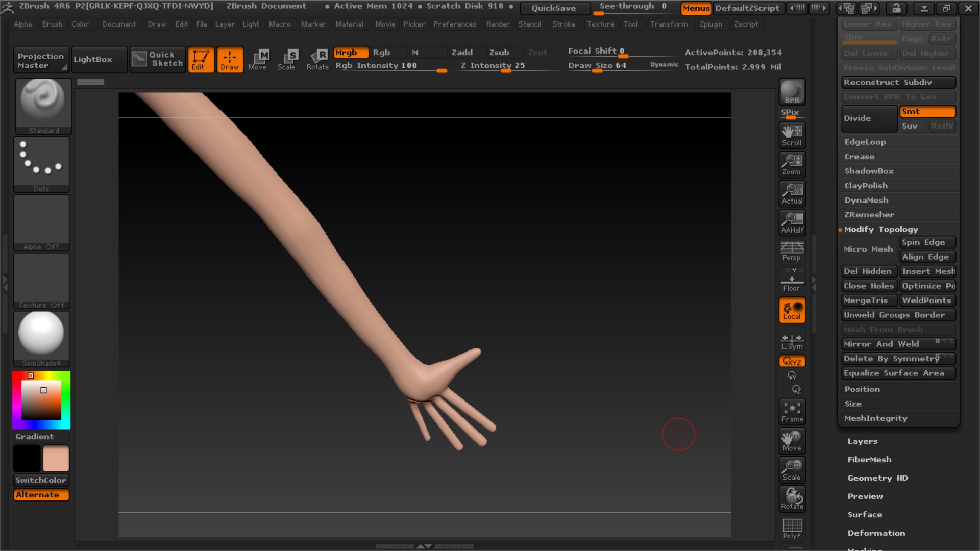Viewport: 980px width, 551px height.
Task: Toggle XYZ rotation mode
Action: tap(792, 361)
